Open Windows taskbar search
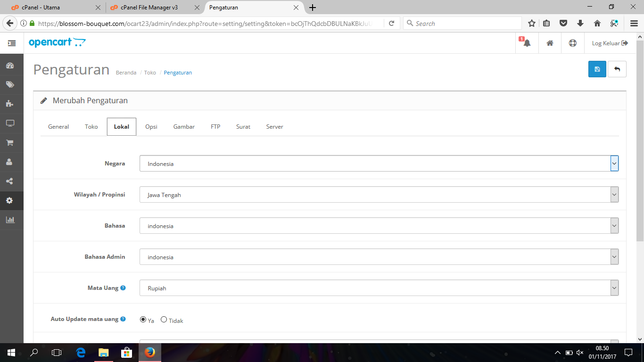The image size is (644, 362). 34,352
